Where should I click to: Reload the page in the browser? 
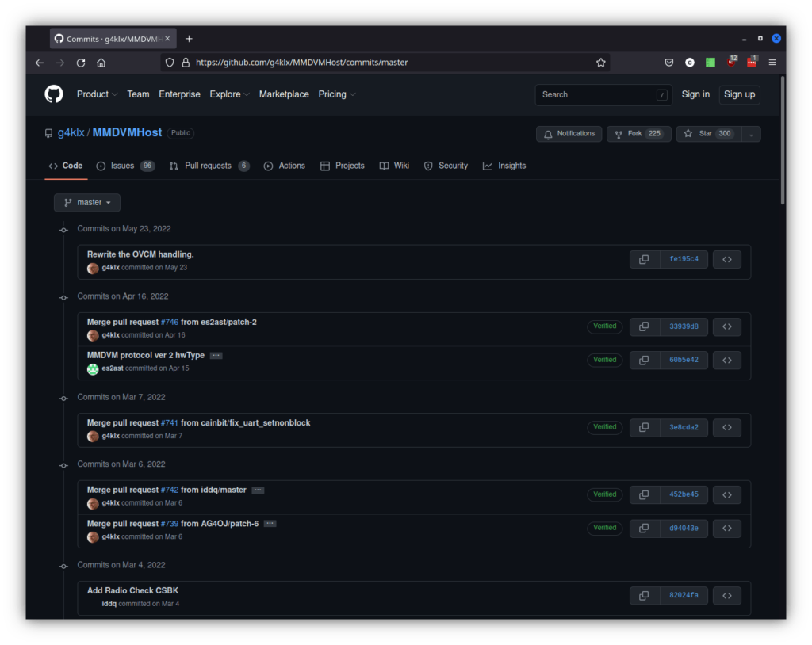81,63
